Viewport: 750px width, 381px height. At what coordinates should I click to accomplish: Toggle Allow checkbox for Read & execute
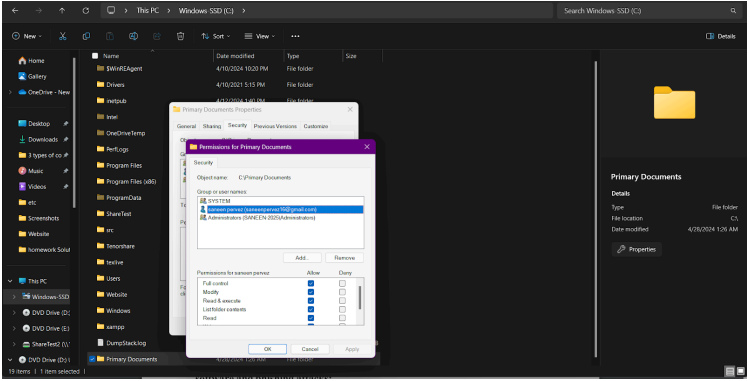[x=311, y=301]
